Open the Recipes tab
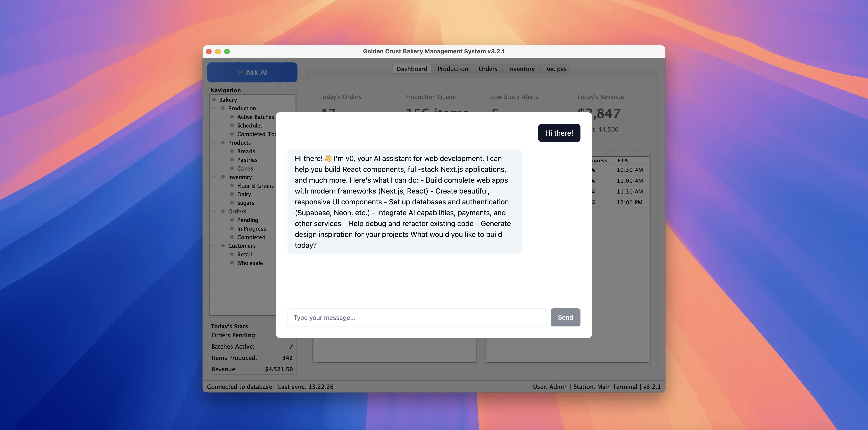Image resolution: width=868 pixels, height=430 pixels. (555, 69)
